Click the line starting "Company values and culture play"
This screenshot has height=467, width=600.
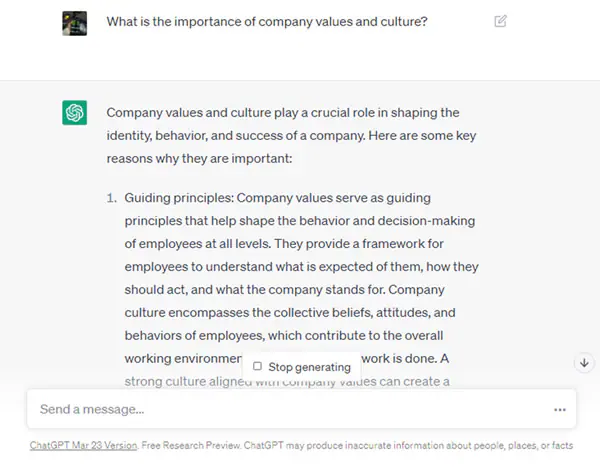[x=282, y=113]
